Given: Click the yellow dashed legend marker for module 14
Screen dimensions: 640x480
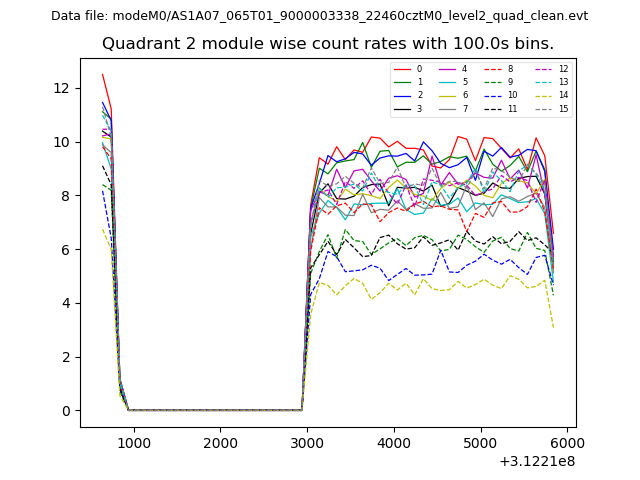Looking at the screenshot, I should click(x=543, y=95).
